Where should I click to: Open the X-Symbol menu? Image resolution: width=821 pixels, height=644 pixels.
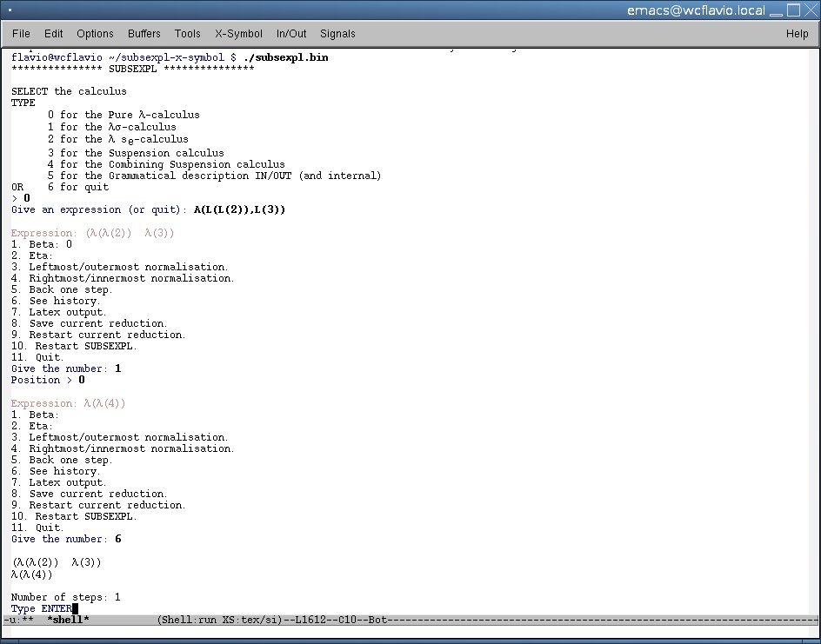238,34
